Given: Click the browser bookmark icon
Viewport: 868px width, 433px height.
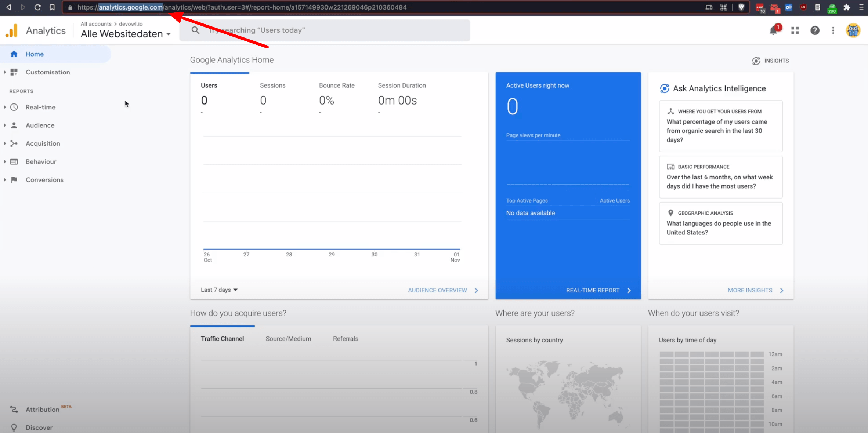Looking at the screenshot, I should pyautogui.click(x=52, y=7).
